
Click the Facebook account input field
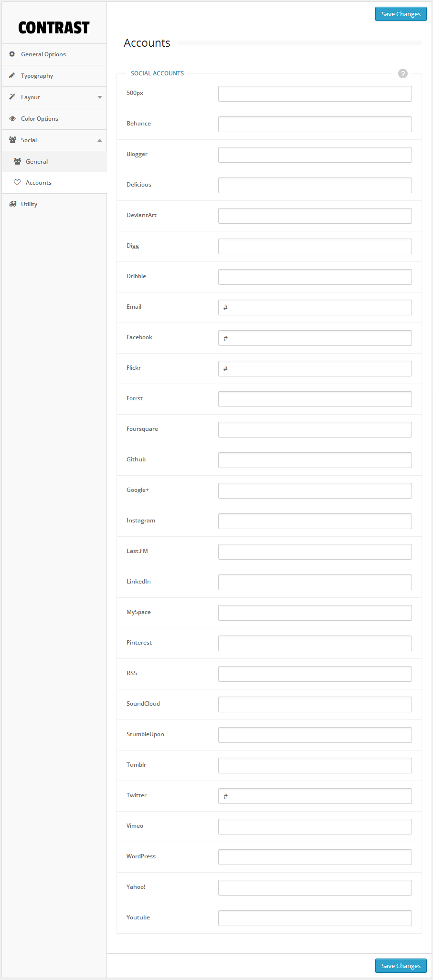point(315,338)
